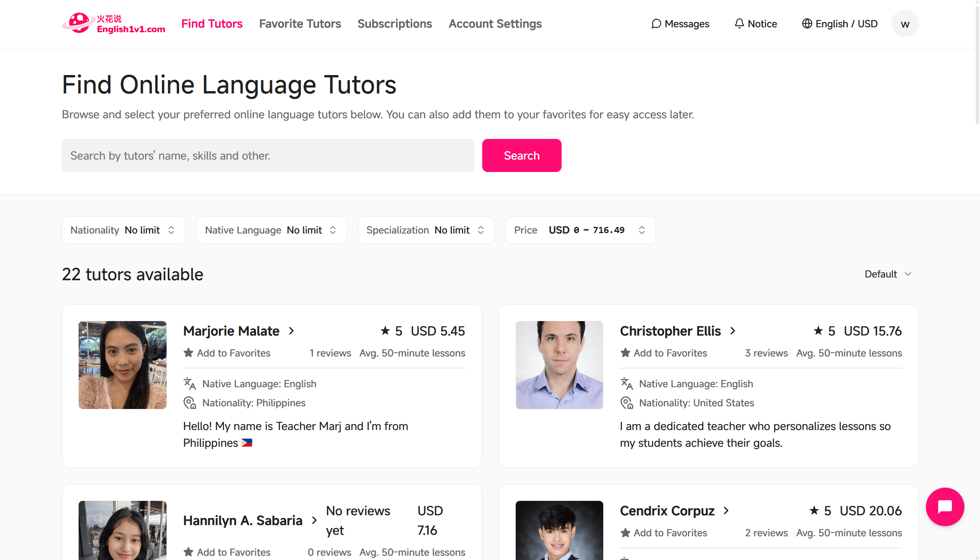The width and height of the screenshot is (980, 560).
Task: Expand the Native Language filter dropdown
Action: click(271, 230)
